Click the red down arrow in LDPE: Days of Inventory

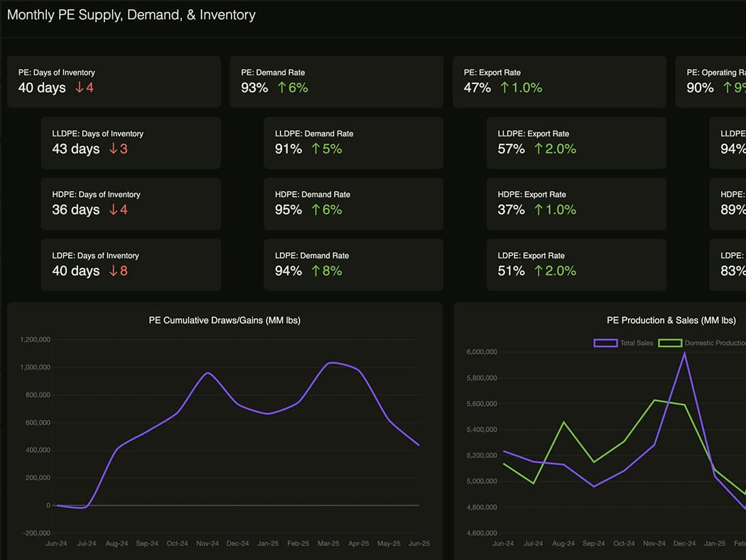(x=113, y=271)
